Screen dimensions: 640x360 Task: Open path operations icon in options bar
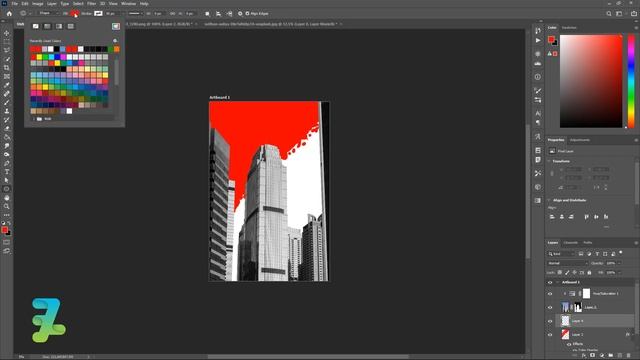(x=207, y=13)
